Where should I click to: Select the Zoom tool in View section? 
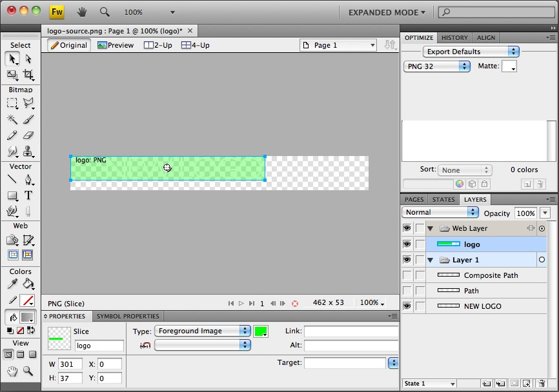pos(28,371)
